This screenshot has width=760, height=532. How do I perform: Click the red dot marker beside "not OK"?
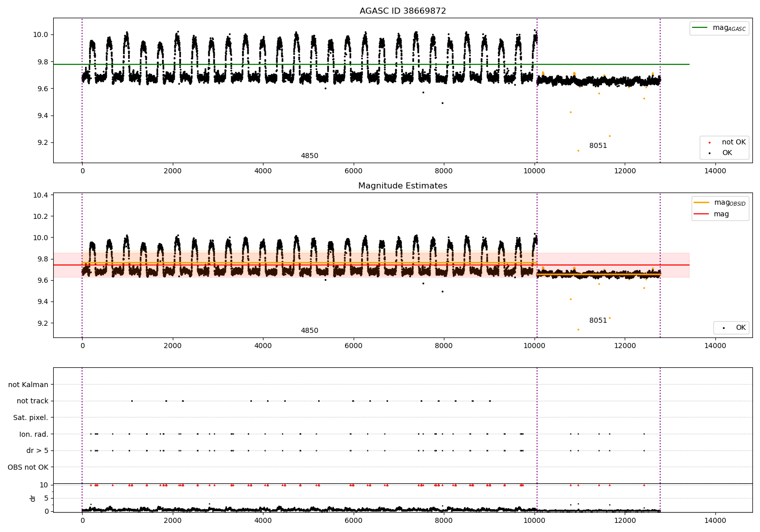pyautogui.click(x=709, y=143)
